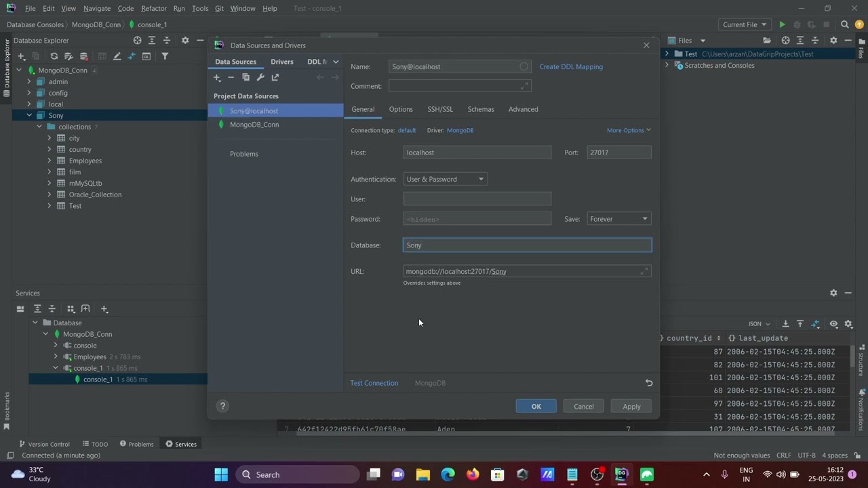Switch to the Options tab
The width and height of the screenshot is (868, 488).
point(401,109)
